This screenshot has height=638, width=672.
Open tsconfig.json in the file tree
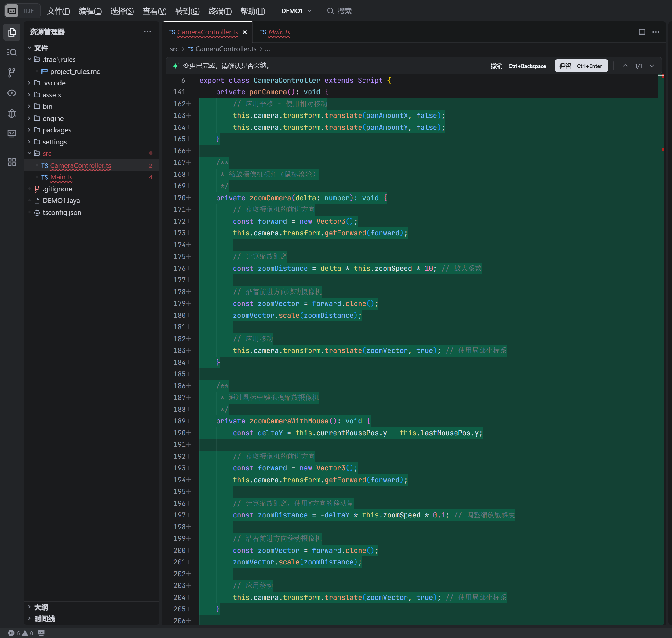pos(62,212)
